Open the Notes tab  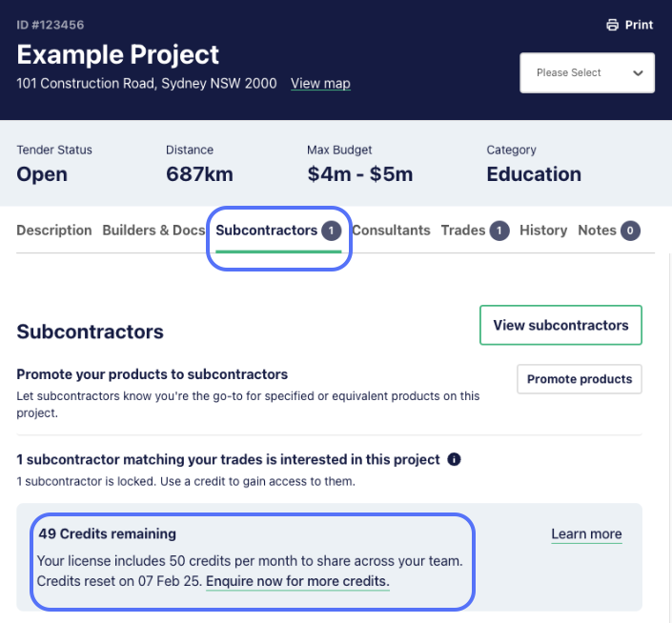597,231
